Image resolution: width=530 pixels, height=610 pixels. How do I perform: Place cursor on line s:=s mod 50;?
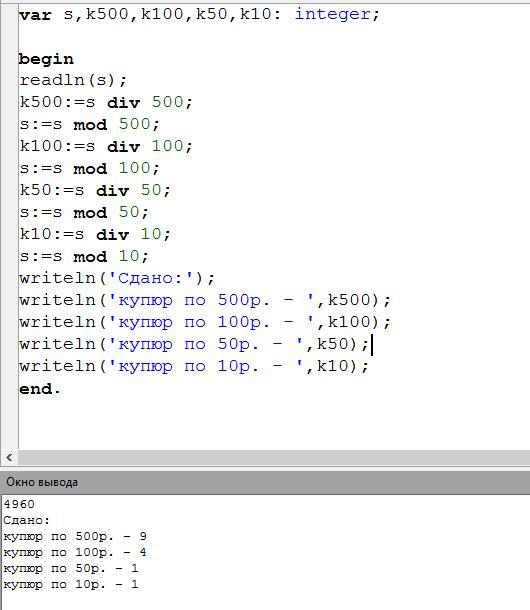[84, 212]
